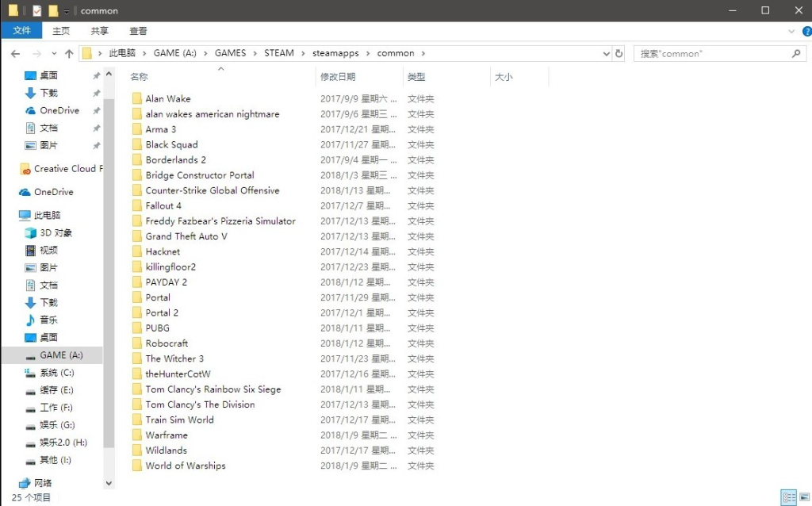Viewport: 812px width, 506px height.
Task: Select the World of Warships folder name
Action: point(186,466)
